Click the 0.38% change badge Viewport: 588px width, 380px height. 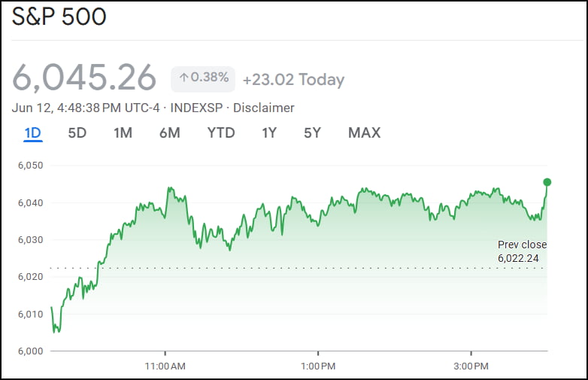tap(203, 79)
